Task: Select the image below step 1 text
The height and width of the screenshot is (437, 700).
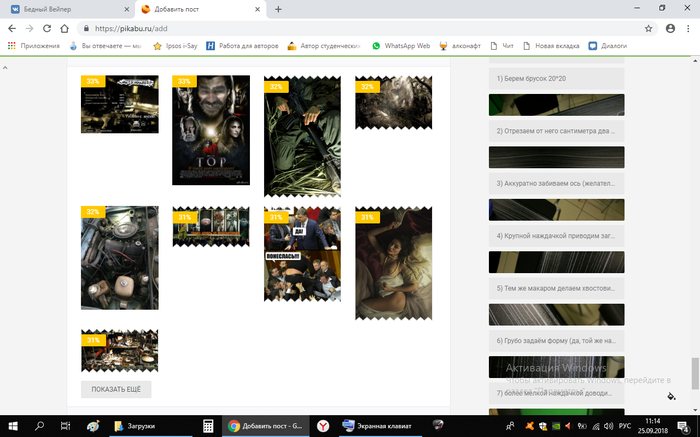Action: click(556, 105)
